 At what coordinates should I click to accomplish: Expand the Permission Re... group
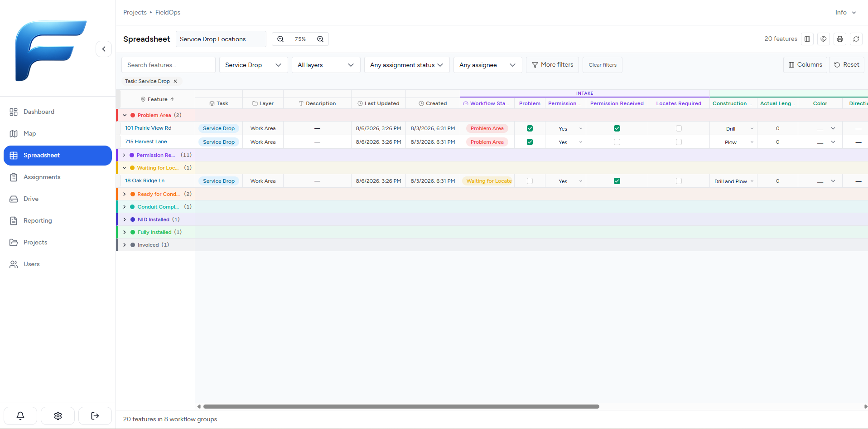[124, 155]
